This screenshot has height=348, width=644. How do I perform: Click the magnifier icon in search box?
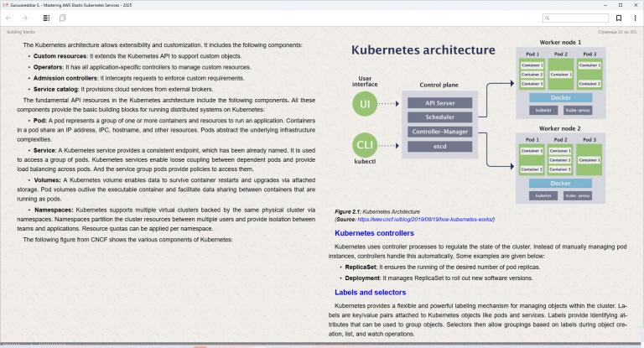coord(547,18)
